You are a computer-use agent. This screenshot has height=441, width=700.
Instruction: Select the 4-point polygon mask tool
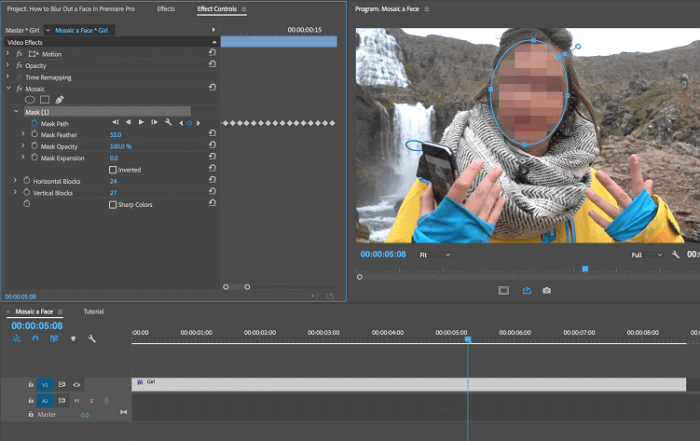[x=44, y=100]
